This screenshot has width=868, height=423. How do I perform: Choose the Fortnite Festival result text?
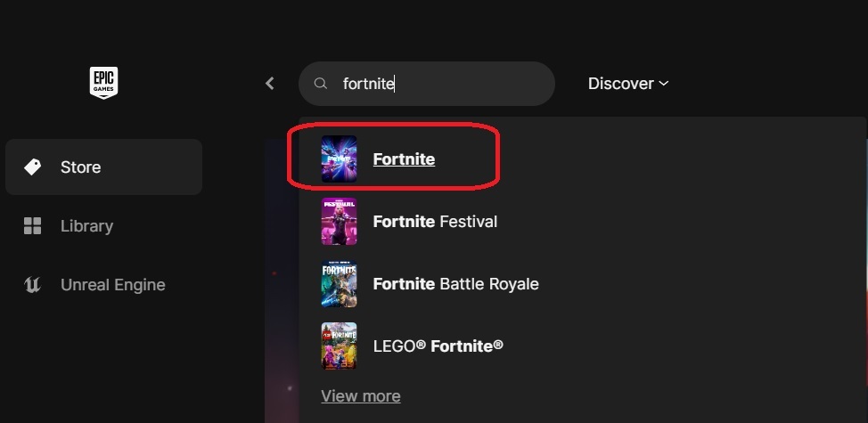click(x=435, y=222)
